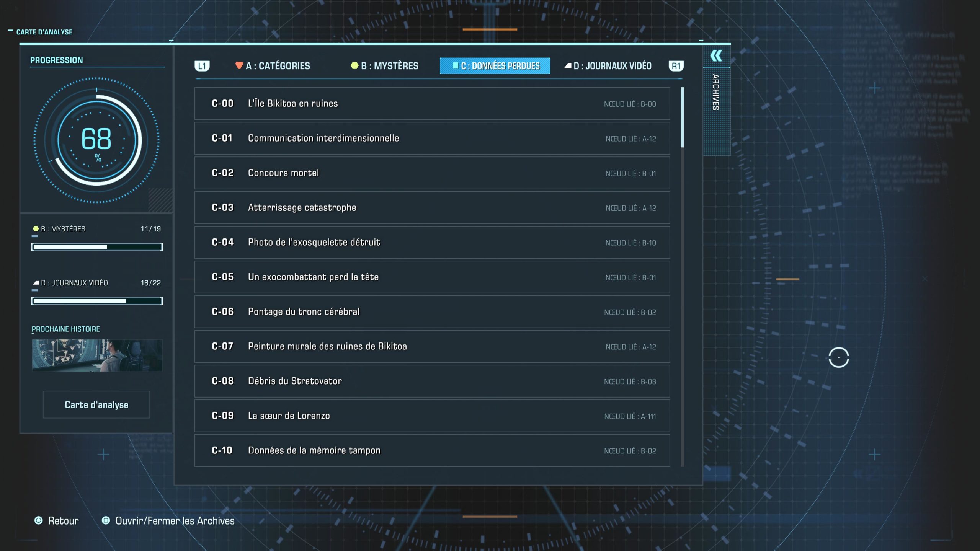Image resolution: width=980 pixels, height=551 pixels.
Task: Click linked node A-12 on row C-07
Action: [x=631, y=347]
